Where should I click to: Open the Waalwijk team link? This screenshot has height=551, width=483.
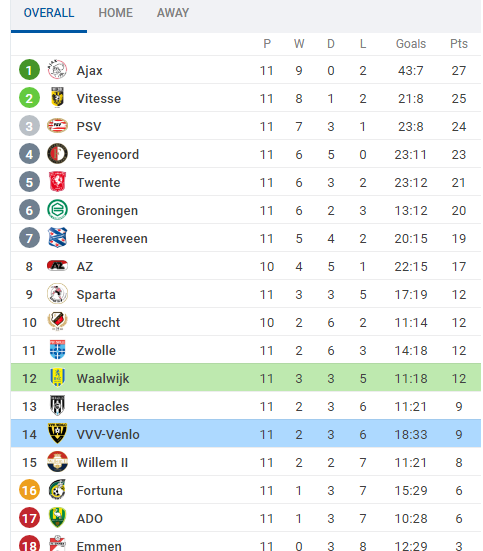103,378
